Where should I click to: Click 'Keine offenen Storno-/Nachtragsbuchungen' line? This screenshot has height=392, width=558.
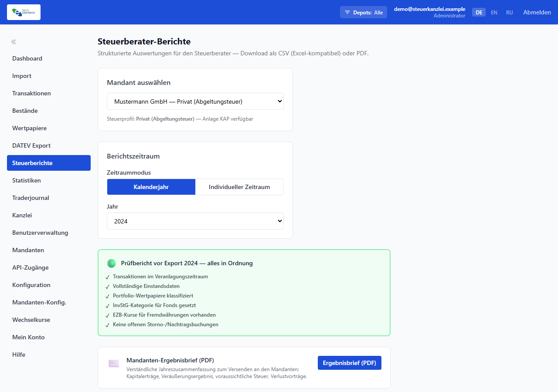[166, 324]
